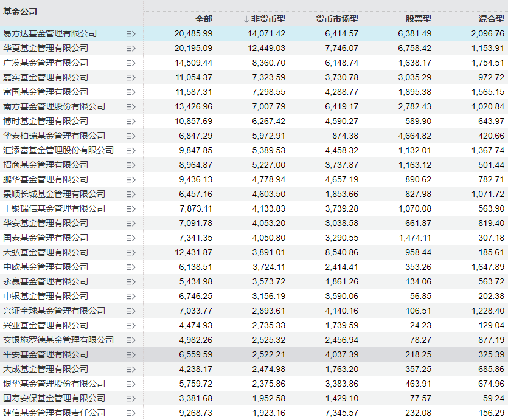Click the 12,431.87 total value cell
This screenshot has width=508, height=420.
[193, 253]
